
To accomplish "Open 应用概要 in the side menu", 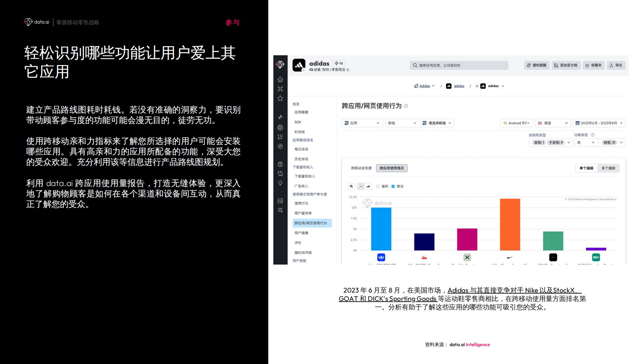I will click(301, 112).
